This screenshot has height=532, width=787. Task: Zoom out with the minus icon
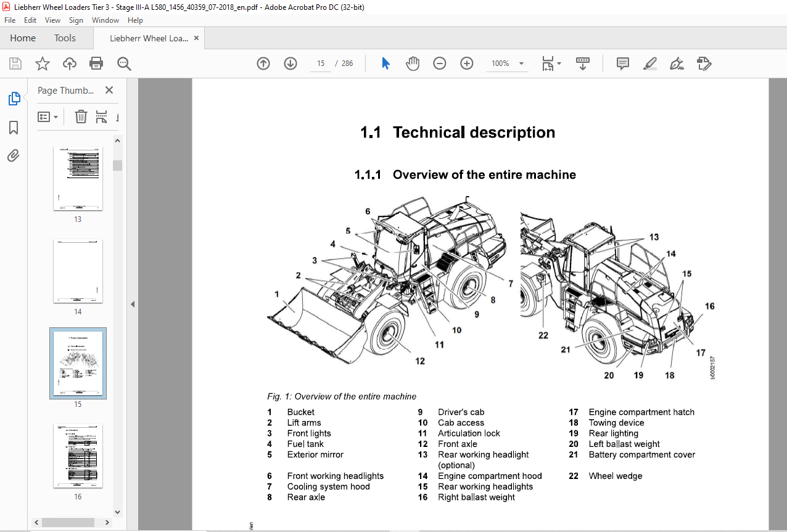pyautogui.click(x=440, y=63)
